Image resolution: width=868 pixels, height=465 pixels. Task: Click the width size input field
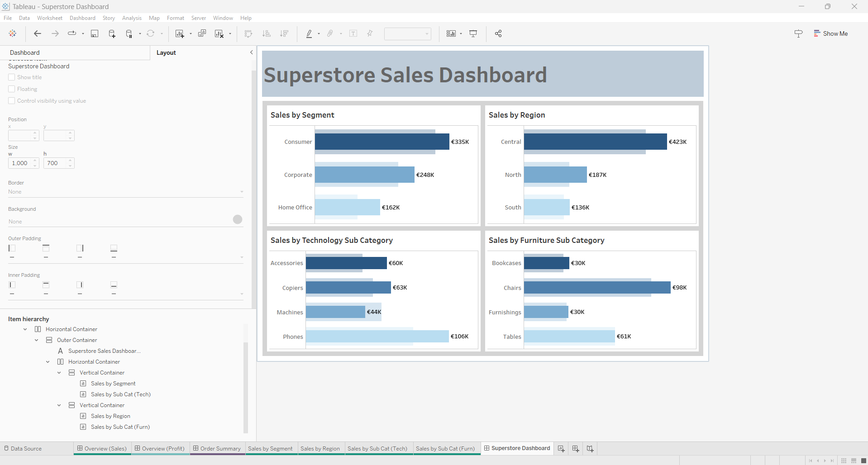point(20,163)
